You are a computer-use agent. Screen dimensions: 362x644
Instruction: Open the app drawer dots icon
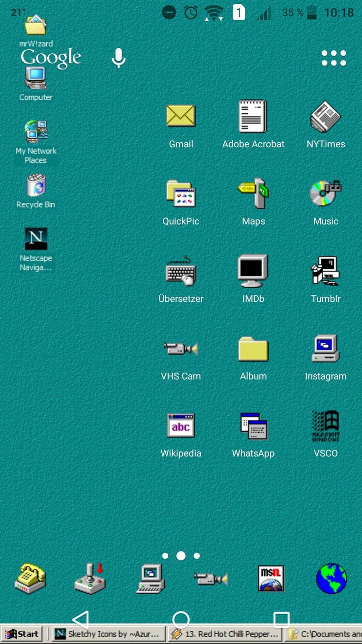point(334,58)
